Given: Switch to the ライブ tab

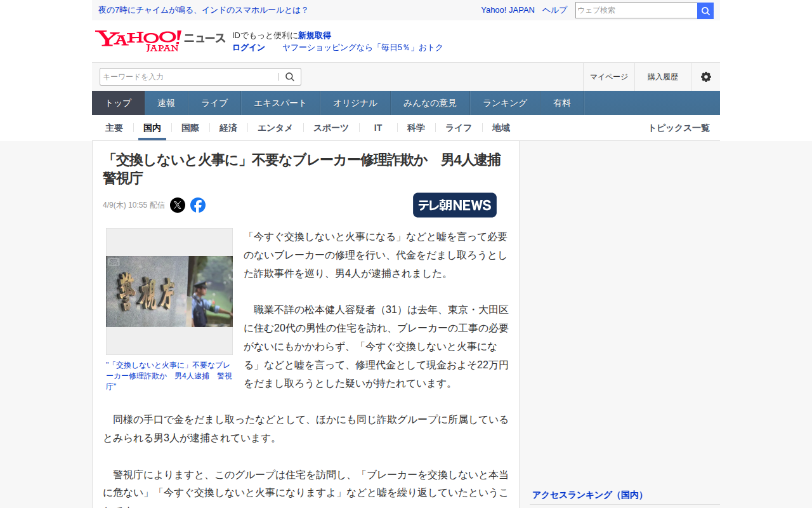Looking at the screenshot, I should tap(214, 103).
